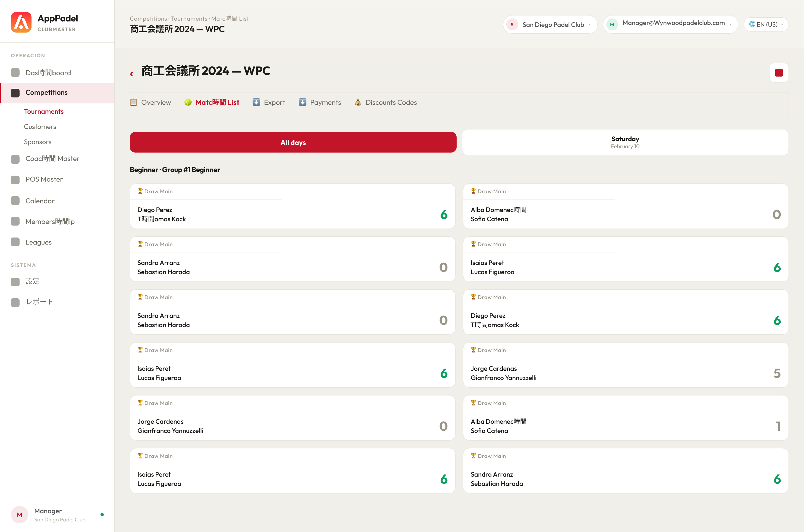Open the San Diego Padel Club dropdown
The height and width of the screenshot is (532, 804).
point(550,24)
